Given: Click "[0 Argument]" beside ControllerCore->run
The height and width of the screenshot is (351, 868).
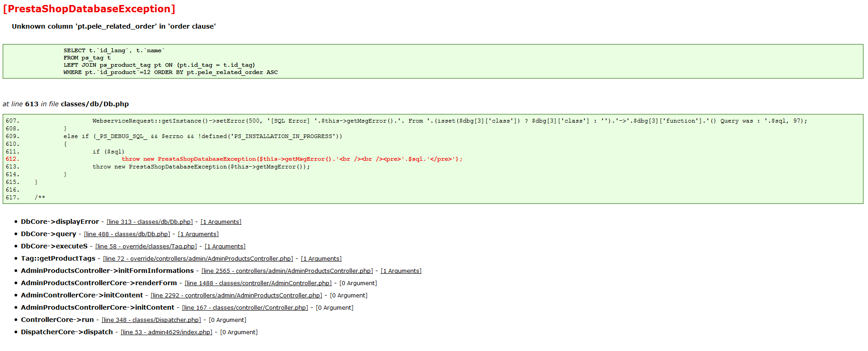Looking at the screenshot, I should [228, 320].
